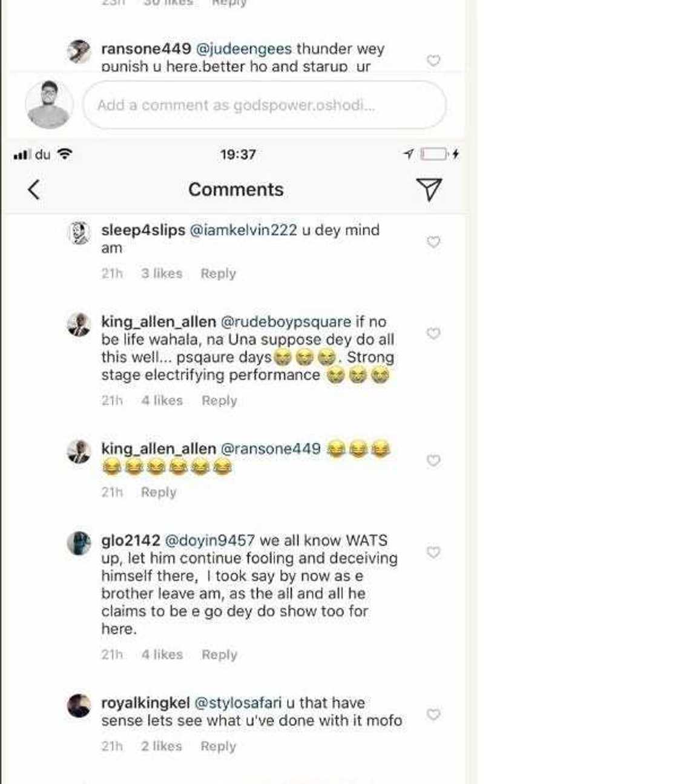
Task: Open royalkingkel's profile photo
Action: [x=79, y=706]
